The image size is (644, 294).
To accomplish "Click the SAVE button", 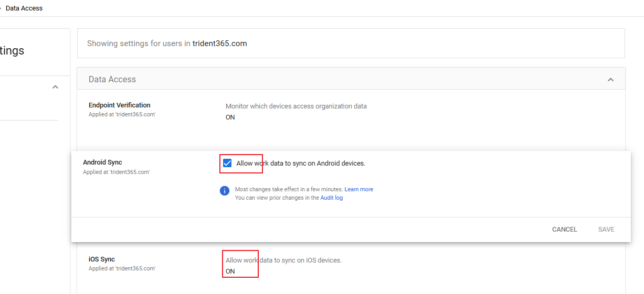I will (606, 230).
